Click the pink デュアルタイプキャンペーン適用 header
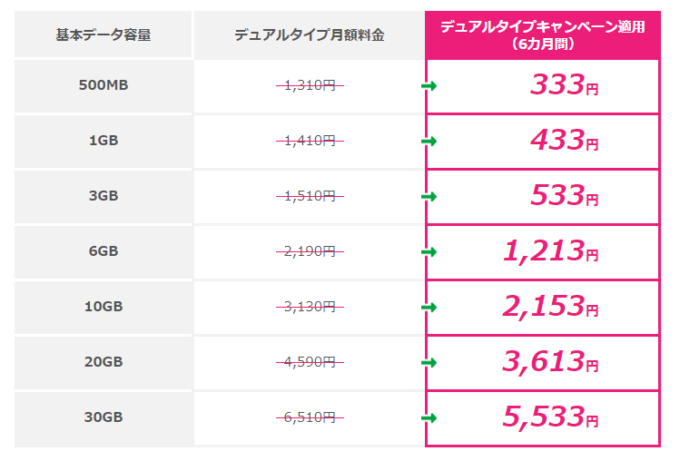 543,35
